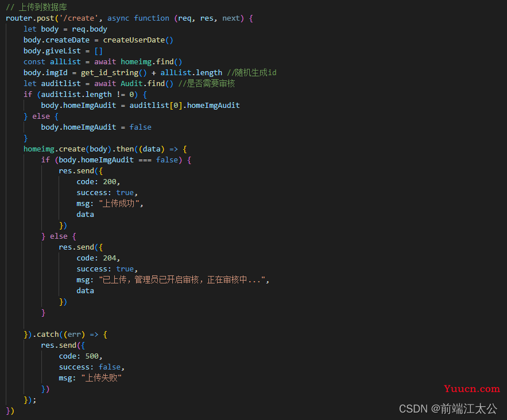This screenshot has width=507, height=420.
Task: Click the empty array brackets after giveList
Action: tap(99, 51)
